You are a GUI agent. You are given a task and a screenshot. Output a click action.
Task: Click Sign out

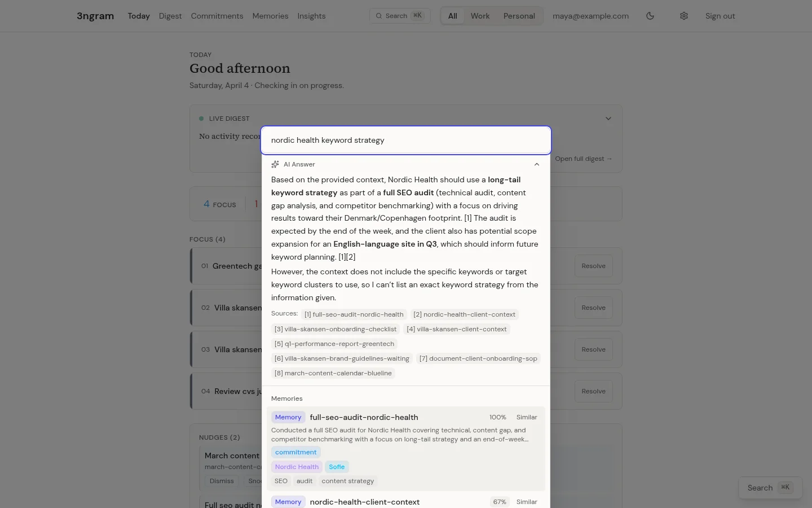[x=720, y=16]
